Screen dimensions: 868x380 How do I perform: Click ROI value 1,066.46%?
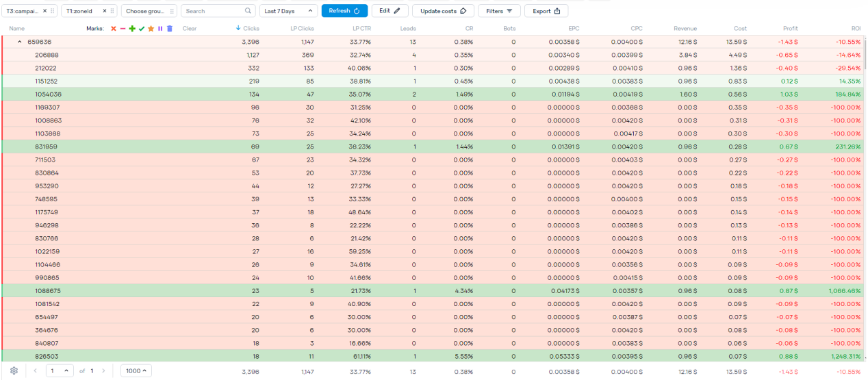[x=843, y=291]
